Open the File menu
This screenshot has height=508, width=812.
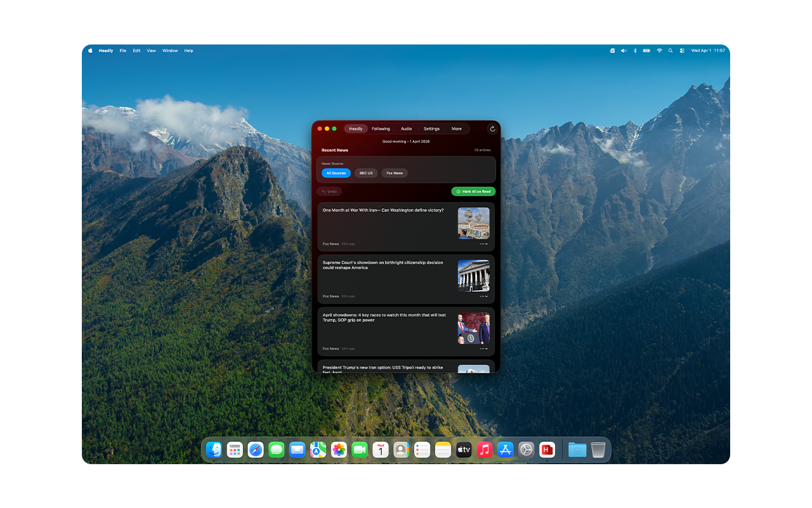click(123, 51)
